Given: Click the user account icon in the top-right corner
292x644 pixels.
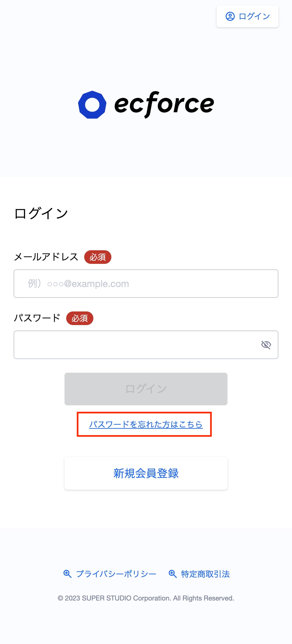Looking at the screenshot, I should click(230, 17).
